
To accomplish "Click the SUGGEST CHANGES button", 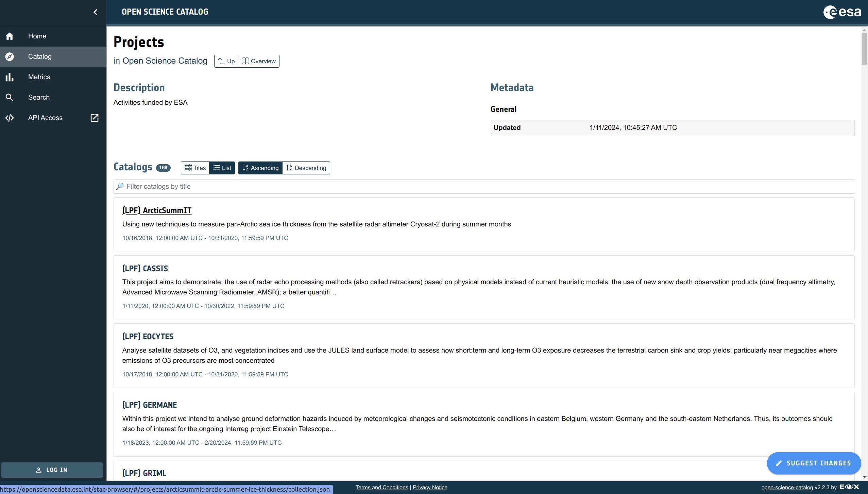I will [814, 463].
